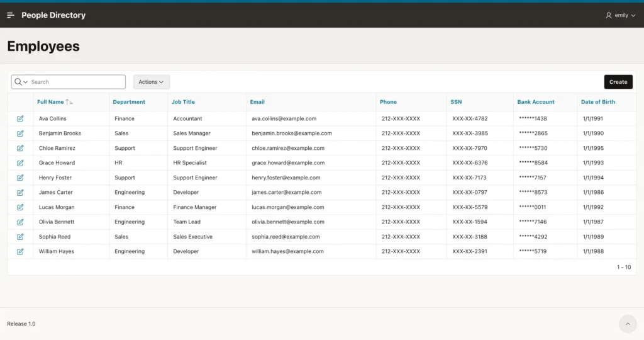Click the 1 - 10 pagination text
644x340 pixels.
point(623,267)
